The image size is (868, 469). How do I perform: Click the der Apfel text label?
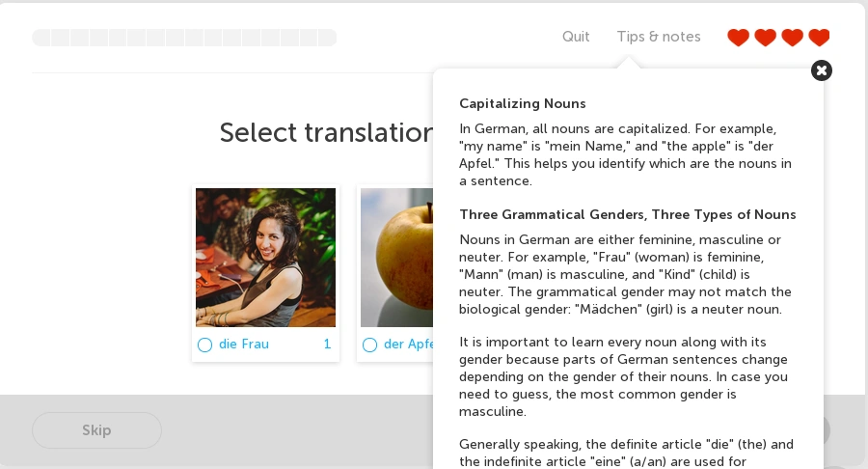407,345
